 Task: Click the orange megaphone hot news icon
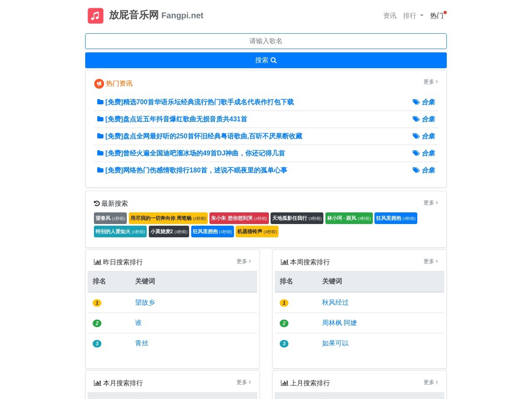point(99,84)
